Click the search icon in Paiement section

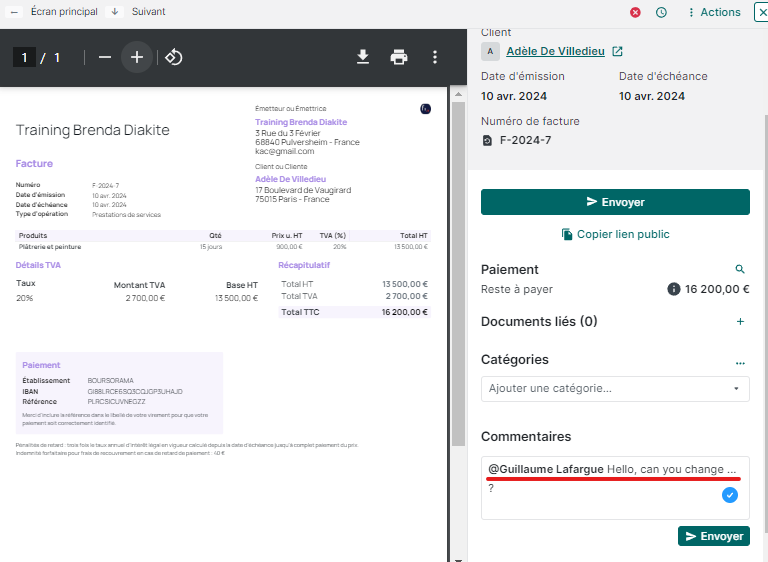(x=740, y=270)
